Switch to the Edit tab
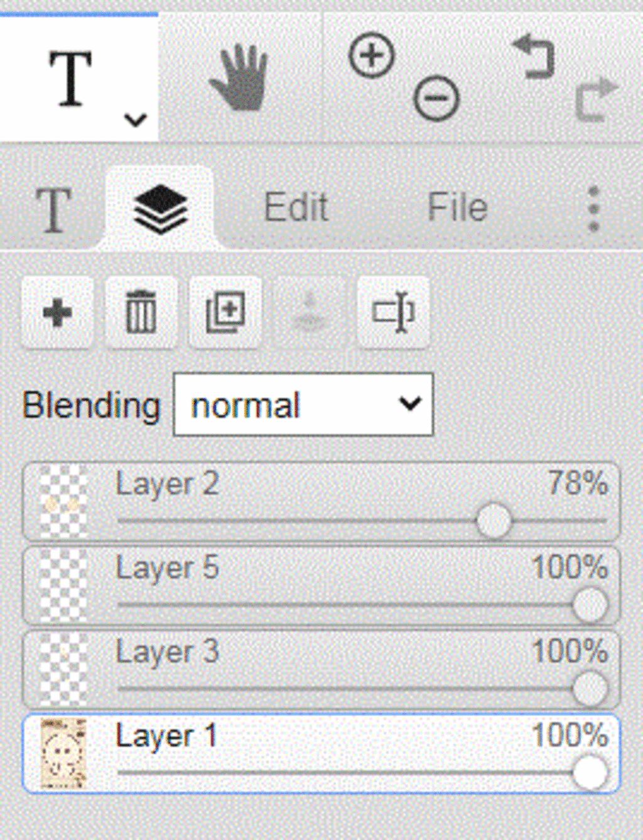The height and width of the screenshot is (840, 643). pyautogui.click(x=296, y=207)
